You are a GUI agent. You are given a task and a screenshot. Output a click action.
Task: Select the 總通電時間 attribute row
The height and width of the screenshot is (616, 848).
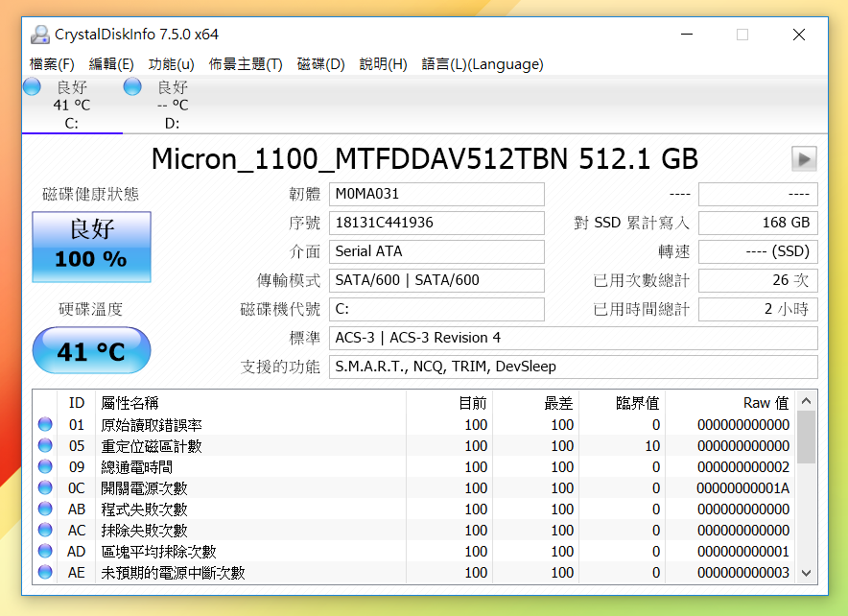tap(413, 466)
